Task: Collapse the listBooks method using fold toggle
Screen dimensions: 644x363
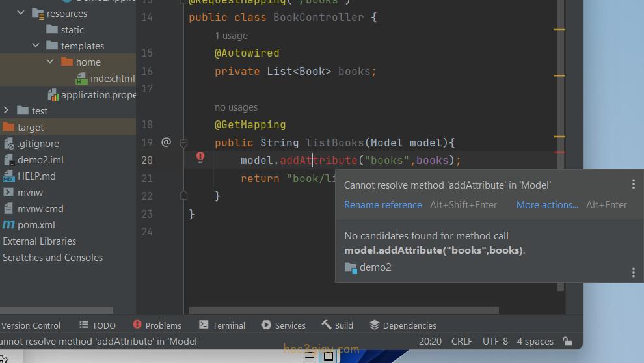Action: tap(183, 142)
